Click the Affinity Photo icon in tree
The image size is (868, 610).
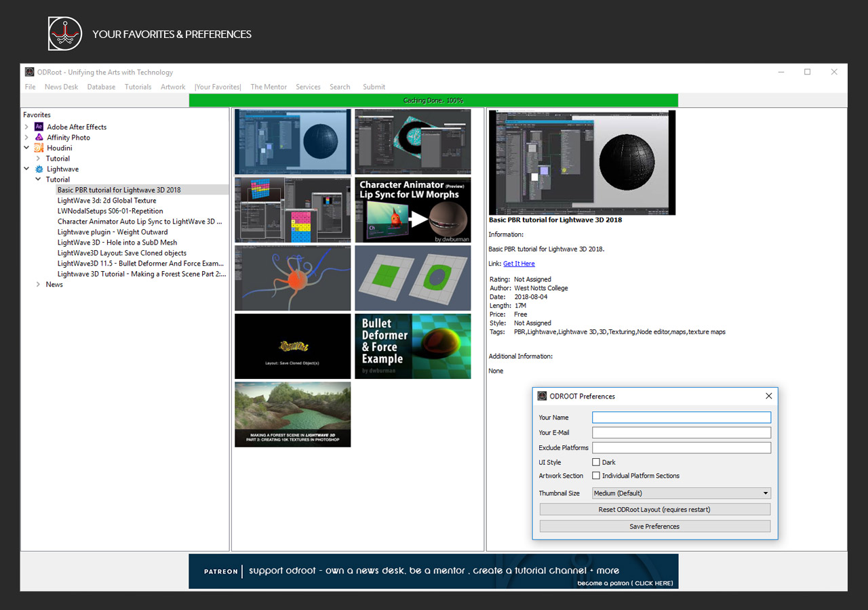click(x=39, y=138)
